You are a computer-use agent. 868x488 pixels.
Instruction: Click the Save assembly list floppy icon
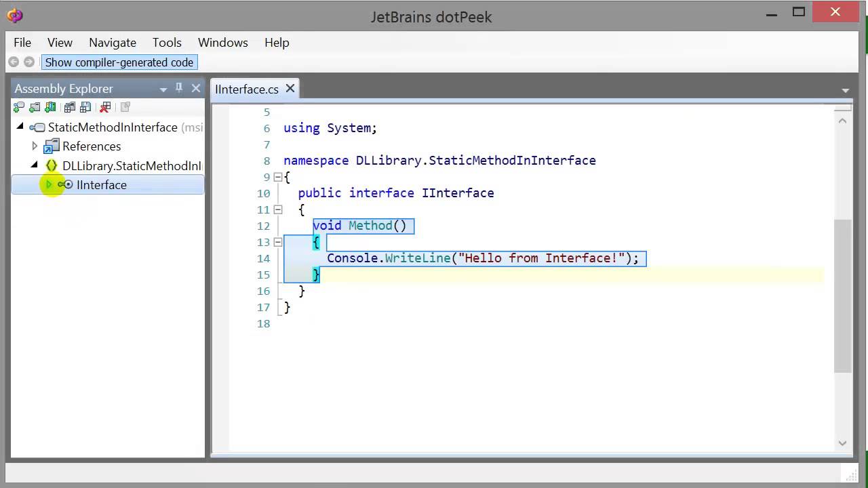click(x=85, y=107)
